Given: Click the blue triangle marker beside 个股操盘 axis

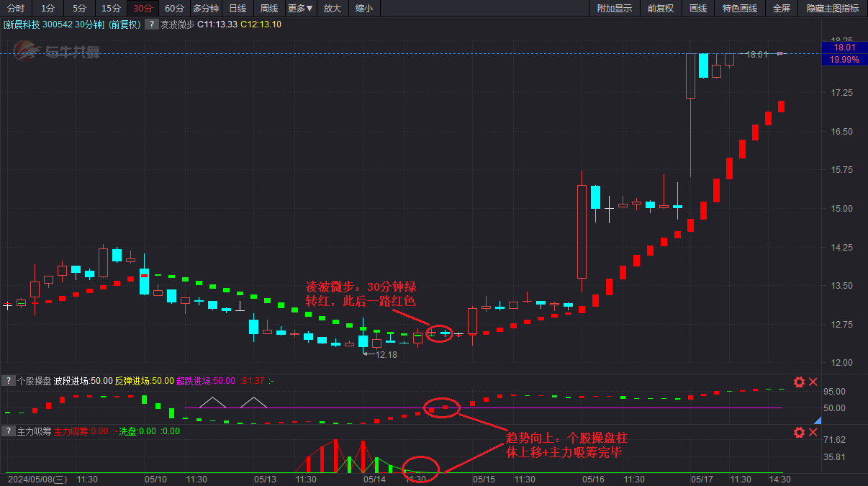Looking at the screenshot, I should pos(818,420).
